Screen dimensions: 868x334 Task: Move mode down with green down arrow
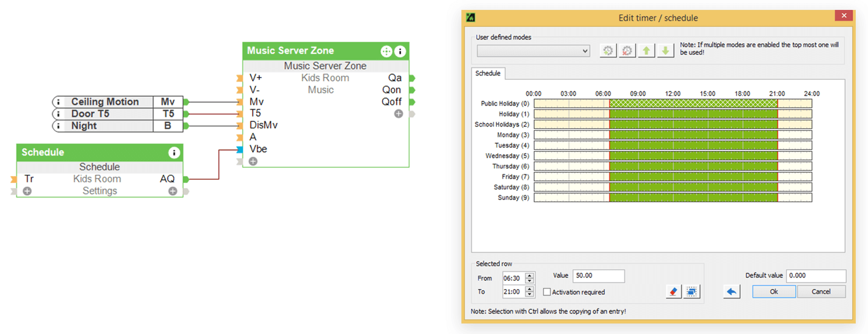665,51
